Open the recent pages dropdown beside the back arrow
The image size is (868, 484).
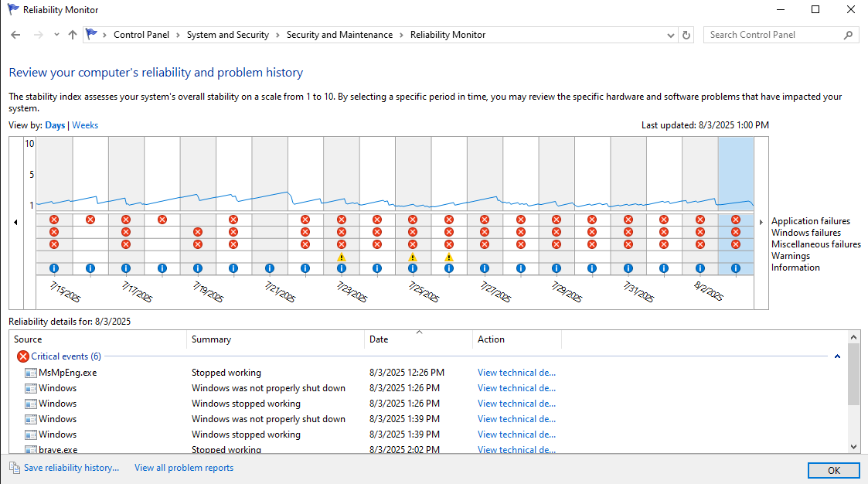click(x=56, y=34)
